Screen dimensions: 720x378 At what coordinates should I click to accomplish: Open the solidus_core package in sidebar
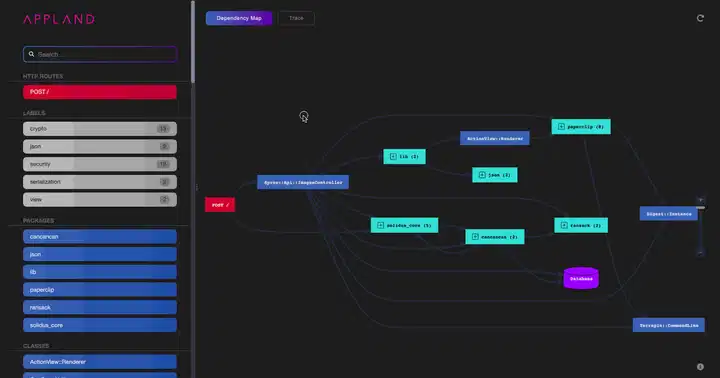pyautogui.click(x=100, y=325)
